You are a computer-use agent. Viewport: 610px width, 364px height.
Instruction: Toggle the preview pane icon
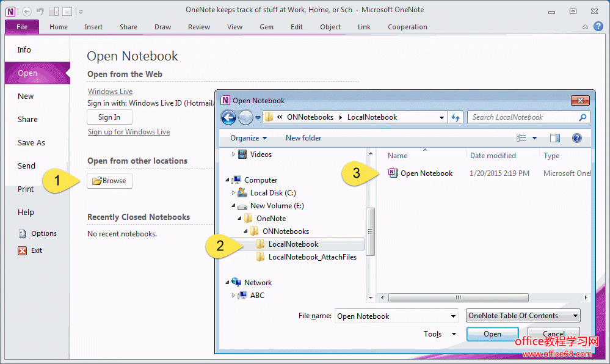554,138
